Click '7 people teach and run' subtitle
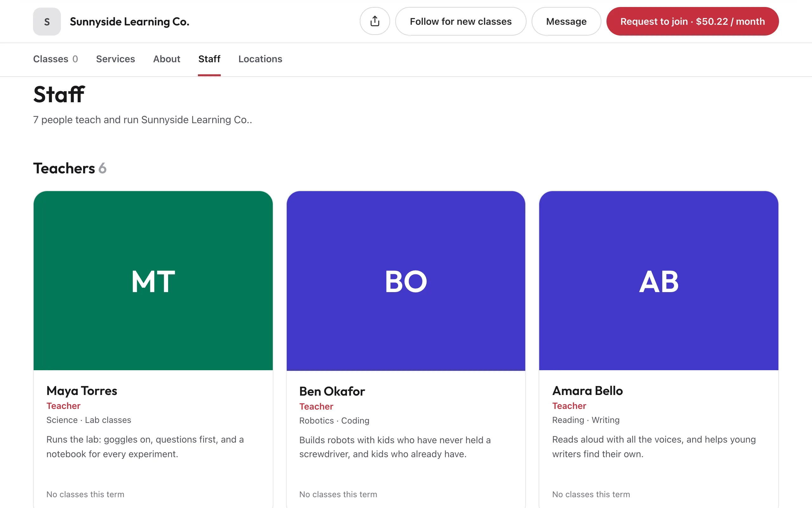812x508 pixels. point(143,120)
